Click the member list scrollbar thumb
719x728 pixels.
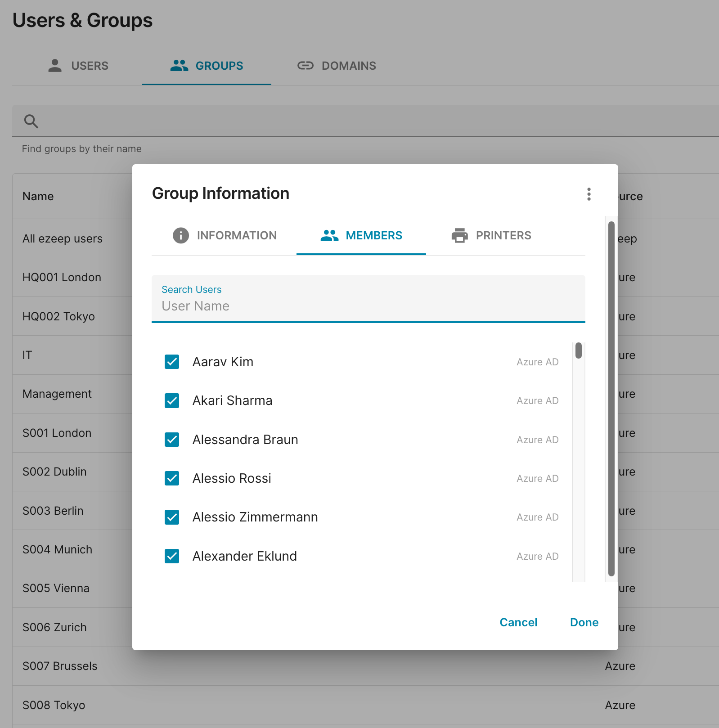point(579,351)
